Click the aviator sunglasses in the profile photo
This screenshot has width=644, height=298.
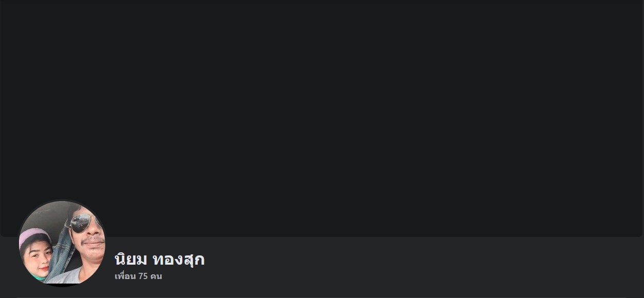(85, 222)
